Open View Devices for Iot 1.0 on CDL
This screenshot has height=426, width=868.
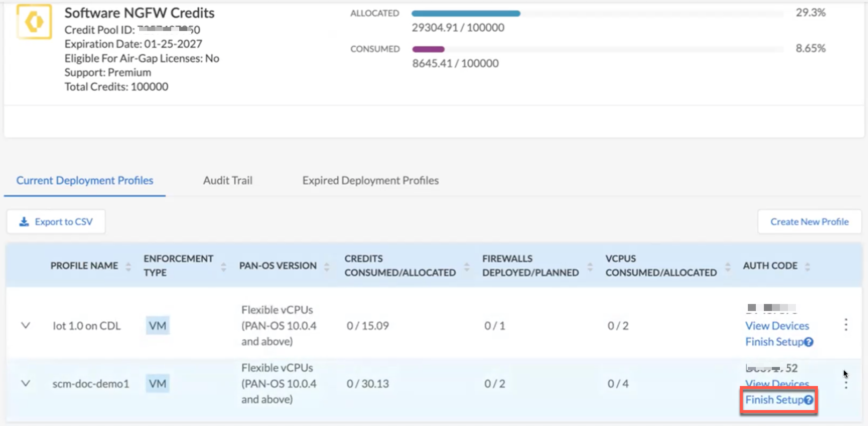pos(776,326)
